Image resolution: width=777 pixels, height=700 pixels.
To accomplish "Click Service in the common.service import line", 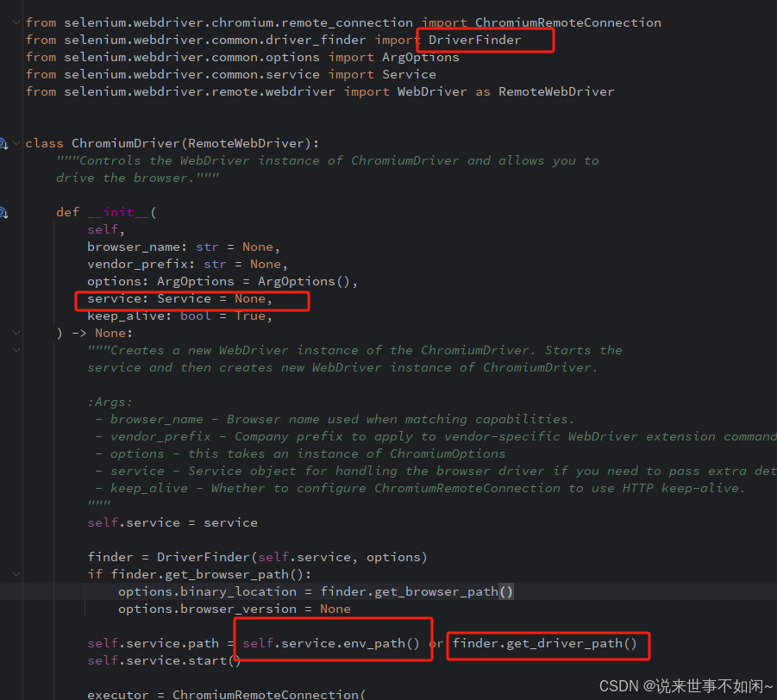I will coord(409,74).
